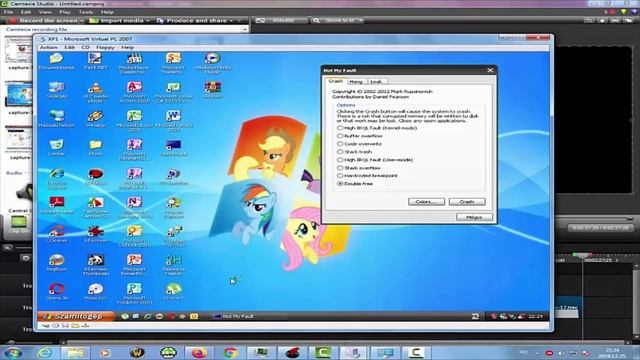Open Internet Explorer desktop icon in VM

click(x=56, y=179)
